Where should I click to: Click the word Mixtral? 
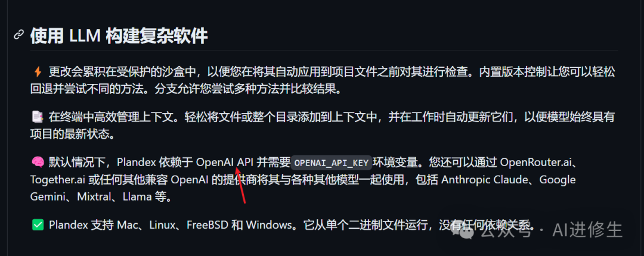[94, 197]
